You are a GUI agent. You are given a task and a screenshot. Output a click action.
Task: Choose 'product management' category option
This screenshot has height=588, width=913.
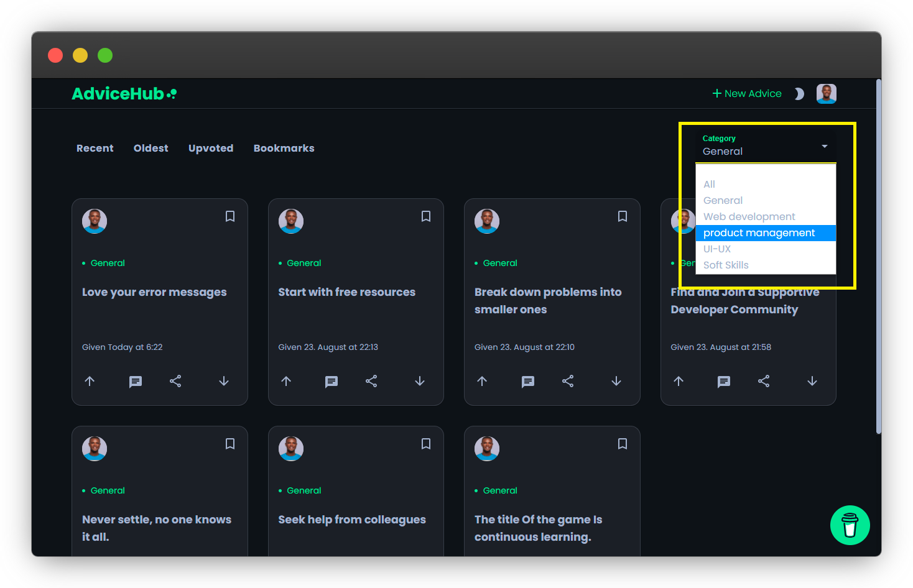pyautogui.click(x=766, y=232)
